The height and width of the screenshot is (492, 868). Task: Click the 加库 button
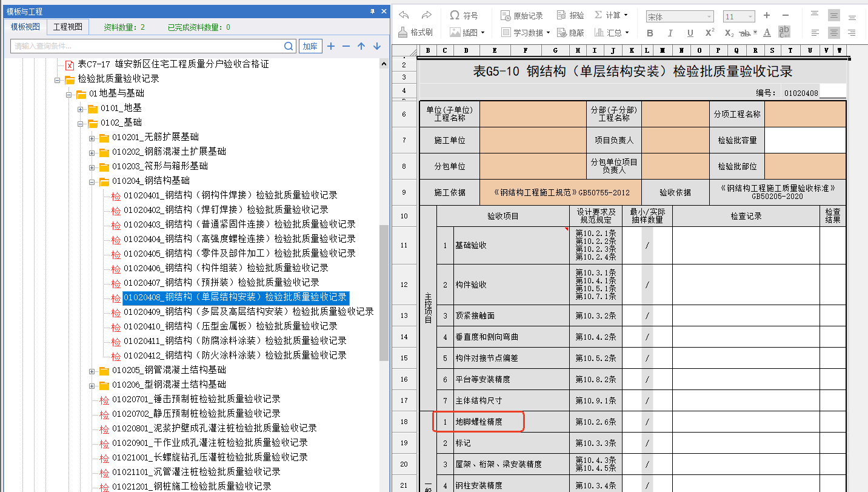(x=310, y=46)
